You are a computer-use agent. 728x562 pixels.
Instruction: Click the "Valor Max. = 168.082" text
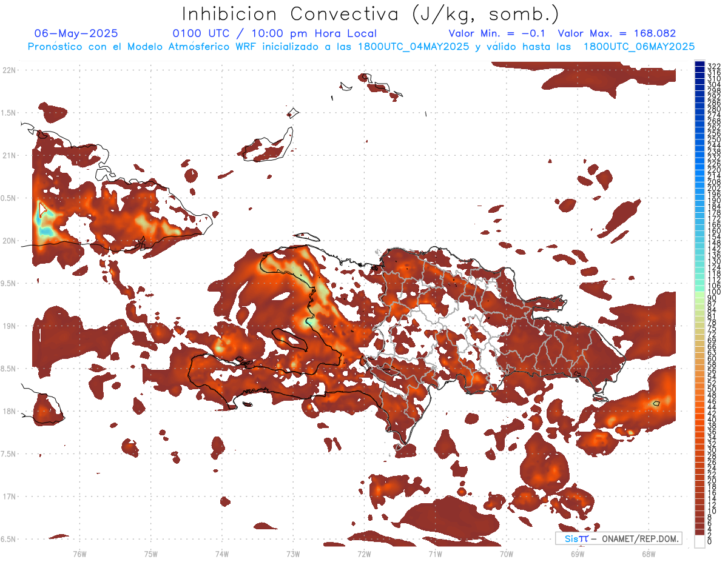tap(616, 33)
